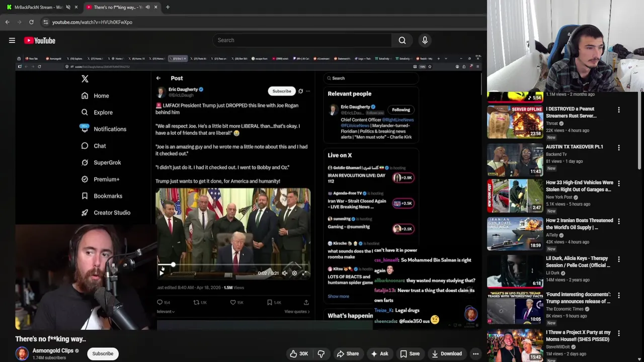Start voice search with the microphone

coord(425,40)
